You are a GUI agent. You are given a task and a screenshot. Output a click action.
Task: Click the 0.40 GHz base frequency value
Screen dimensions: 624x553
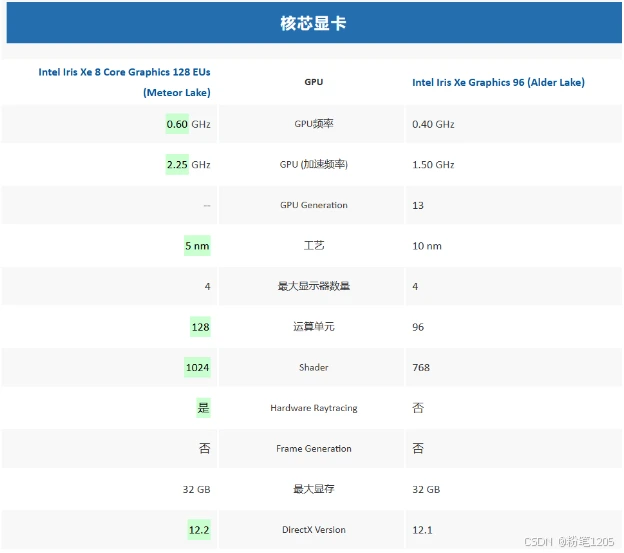433,125
